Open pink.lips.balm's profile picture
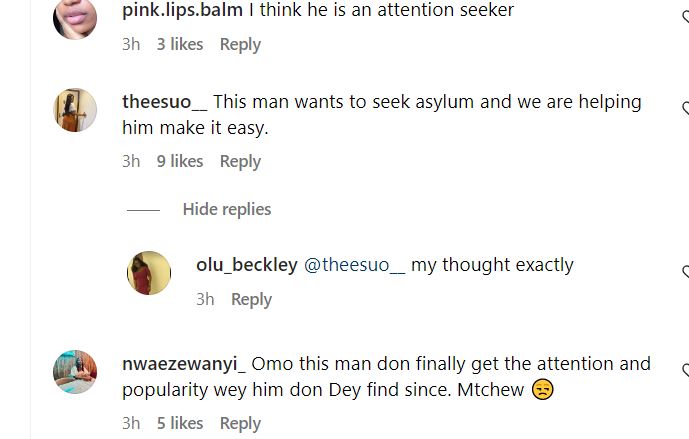The width and height of the screenshot is (689, 439). click(74, 18)
